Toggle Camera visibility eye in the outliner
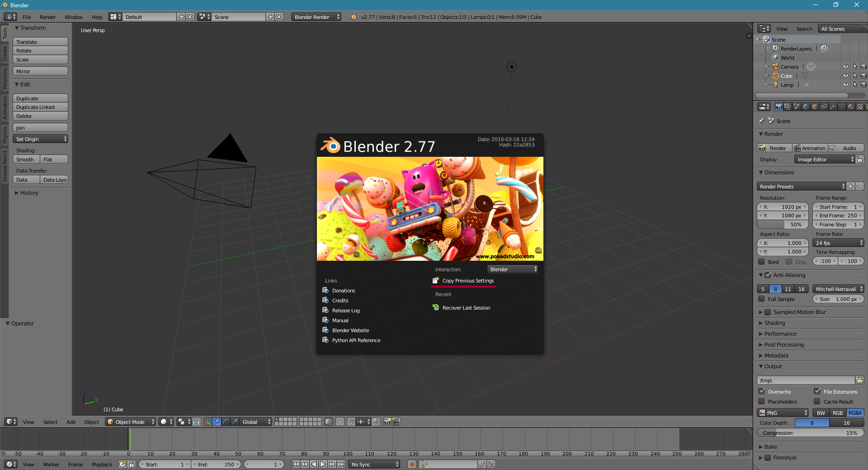This screenshot has height=470, width=868. (846, 66)
